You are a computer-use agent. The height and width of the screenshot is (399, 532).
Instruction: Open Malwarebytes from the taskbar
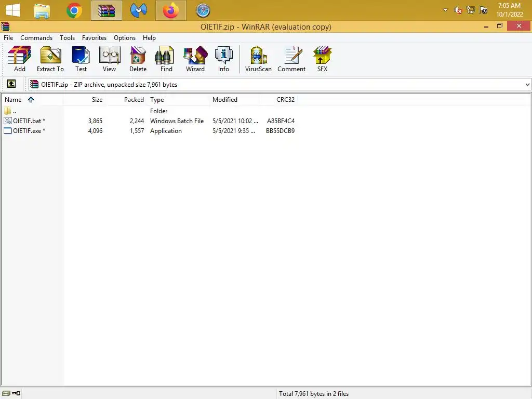coord(138,10)
